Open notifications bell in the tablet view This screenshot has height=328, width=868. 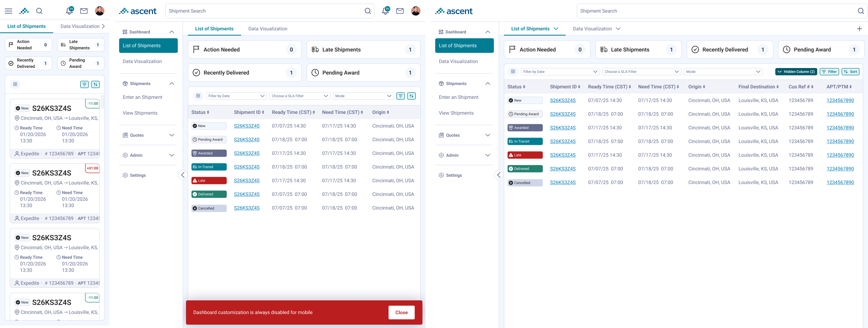coord(385,11)
